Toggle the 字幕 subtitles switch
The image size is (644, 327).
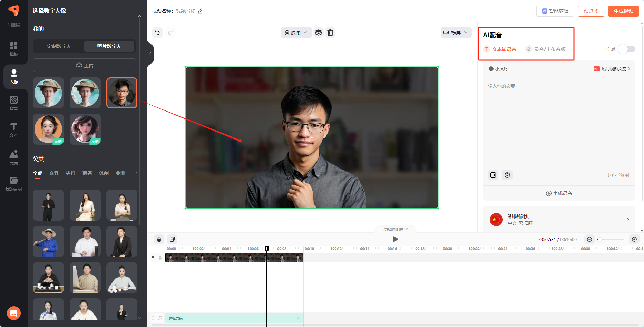tap(627, 49)
